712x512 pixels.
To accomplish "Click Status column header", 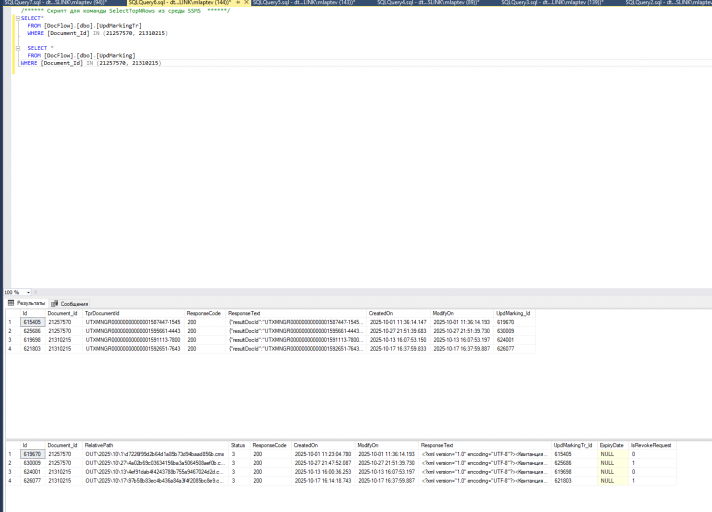I will pyautogui.click(x=238, y=445).
